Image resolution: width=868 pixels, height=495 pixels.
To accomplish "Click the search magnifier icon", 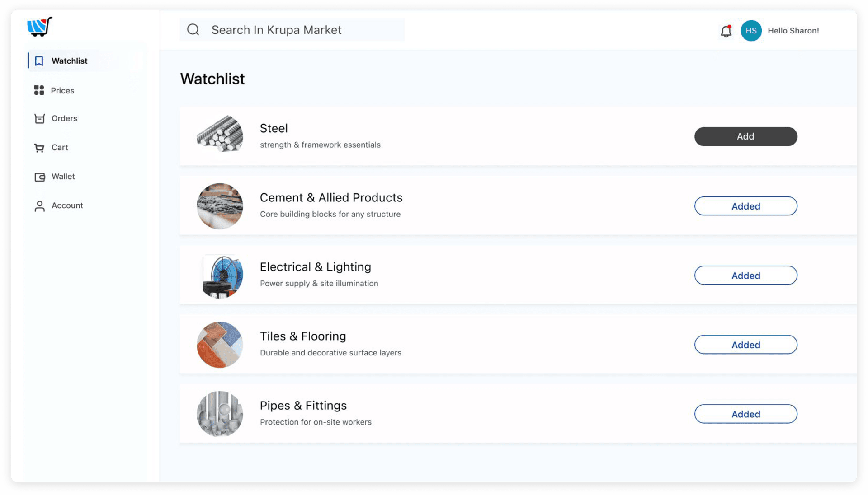I will [x=193, y=29].
